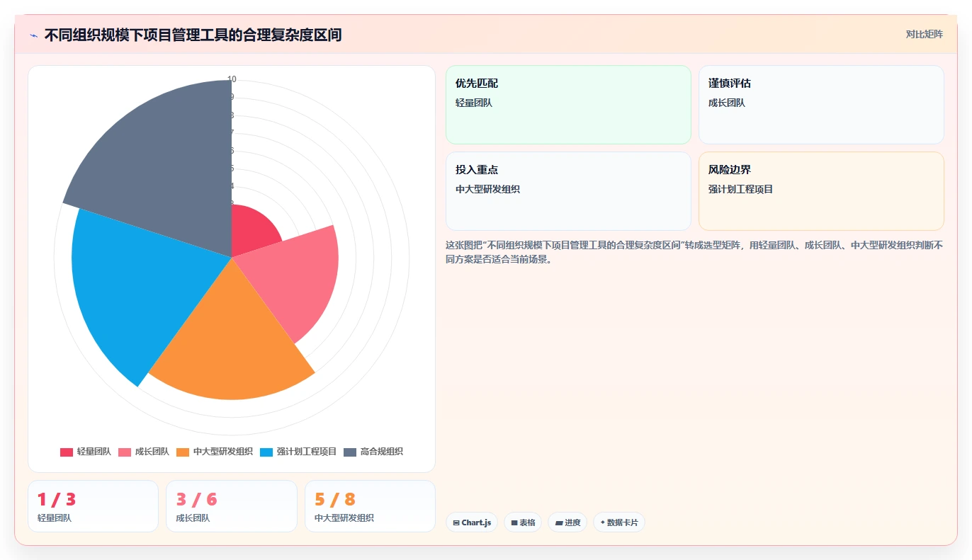Click the axis label 10 atop chart
Screen dimensions: 972x560
click(232, 79)
